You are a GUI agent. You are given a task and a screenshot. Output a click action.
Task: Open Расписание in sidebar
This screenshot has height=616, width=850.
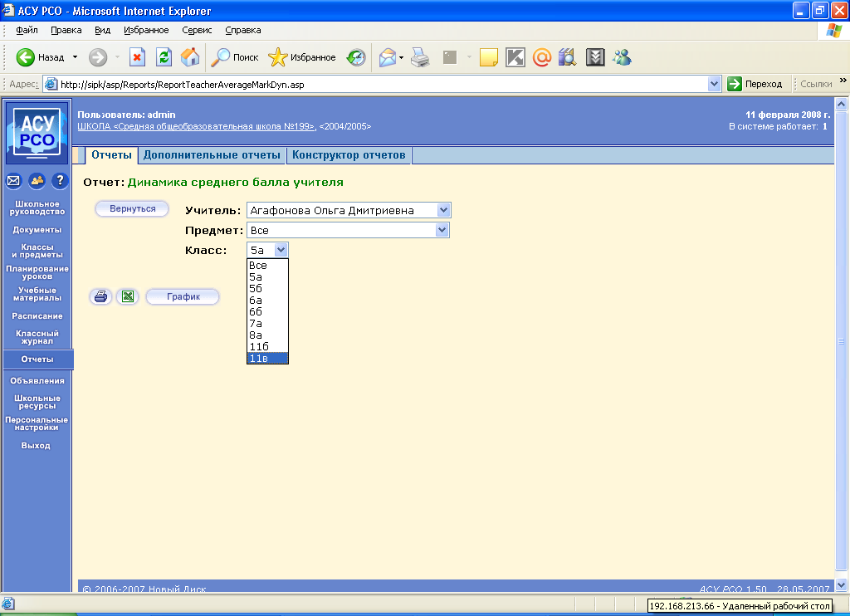point(37,316)
